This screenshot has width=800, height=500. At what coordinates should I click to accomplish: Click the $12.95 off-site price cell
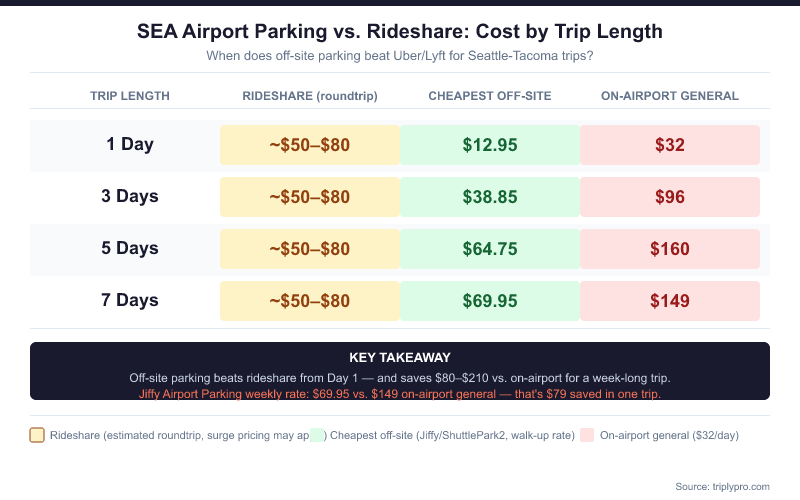click(x=490, y=145)
